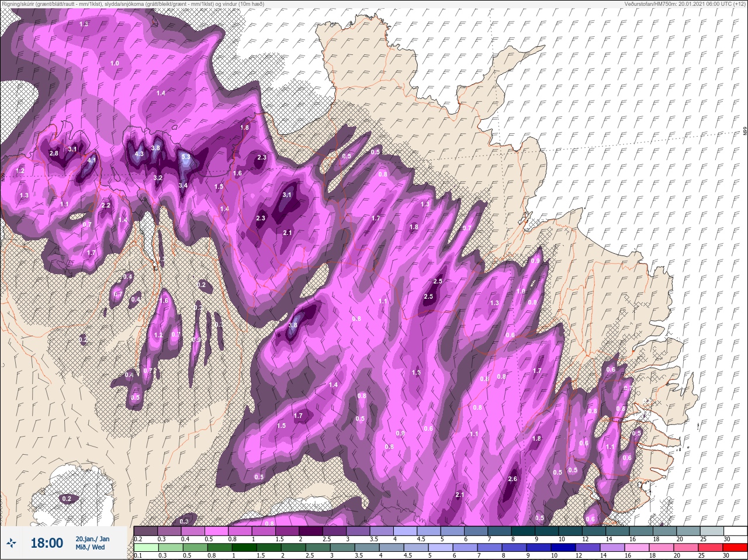Screen dimensions: 748x560
Task: Click the Veðurstofan compass-star logo icon
Action: point(12,544)
